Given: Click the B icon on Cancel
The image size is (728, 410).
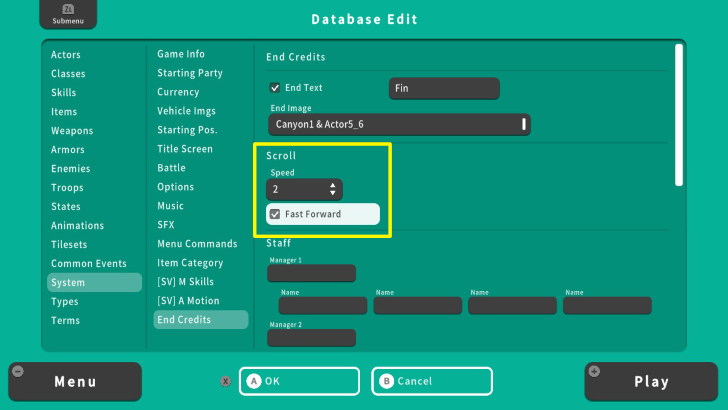Looking at the screenshot, I should (386, 381).
